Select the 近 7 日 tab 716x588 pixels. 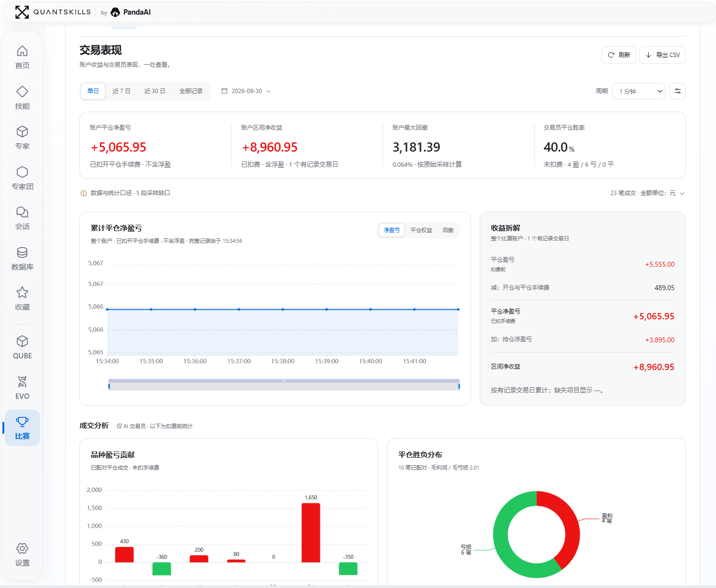(121, 91)
